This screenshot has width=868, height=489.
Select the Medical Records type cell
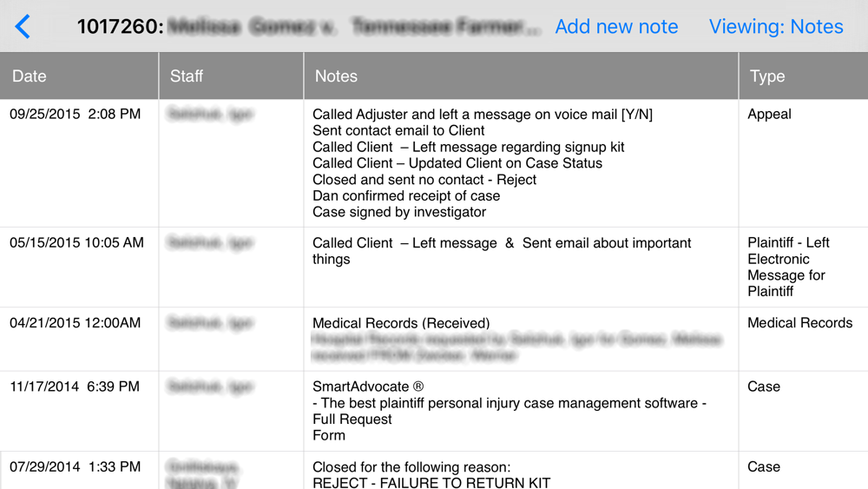tap(800, 323)
